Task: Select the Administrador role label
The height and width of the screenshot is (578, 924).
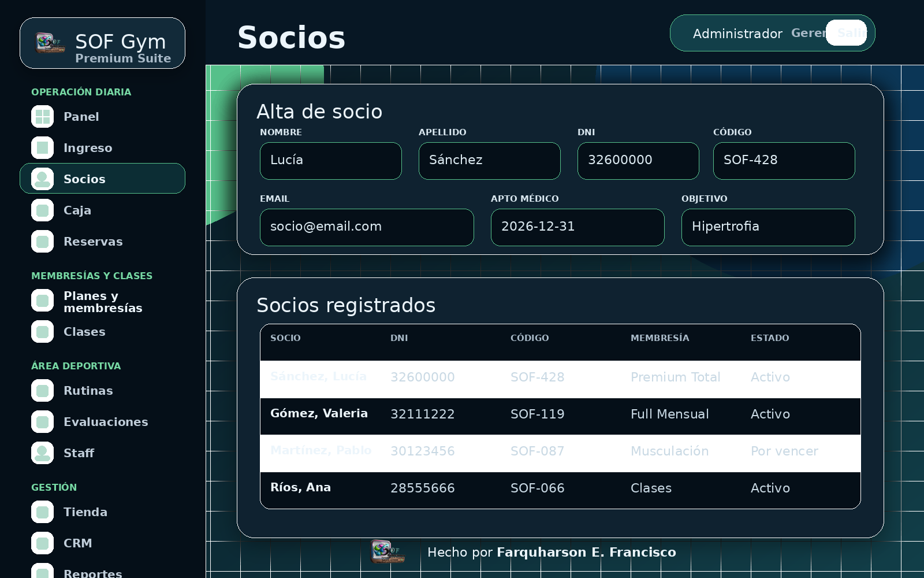Action: pyautogui.click(x=737, y=34)
